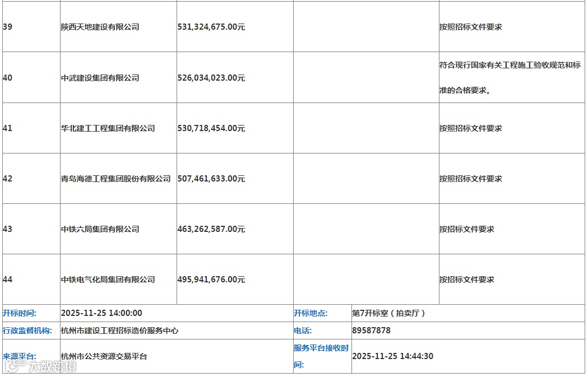Viewport: 588px width, 377px height.
Task: Click 按照招标文件要求 in row 39
Action: [471, 27]
